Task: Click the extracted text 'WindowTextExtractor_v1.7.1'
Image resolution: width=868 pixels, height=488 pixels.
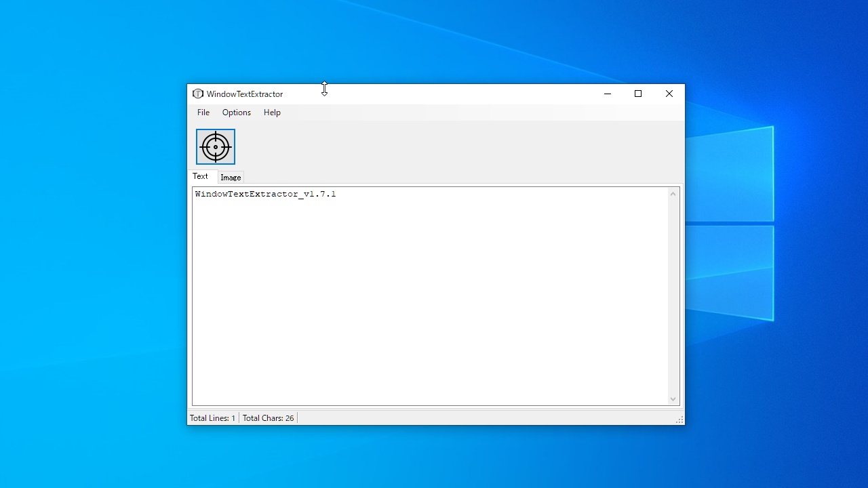Action: click(x=266, y=194)
